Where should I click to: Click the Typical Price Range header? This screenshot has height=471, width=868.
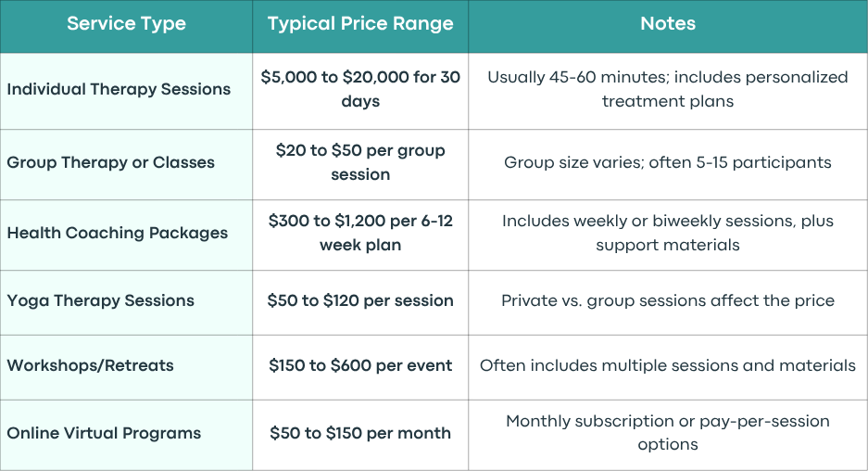coord(360,27)
